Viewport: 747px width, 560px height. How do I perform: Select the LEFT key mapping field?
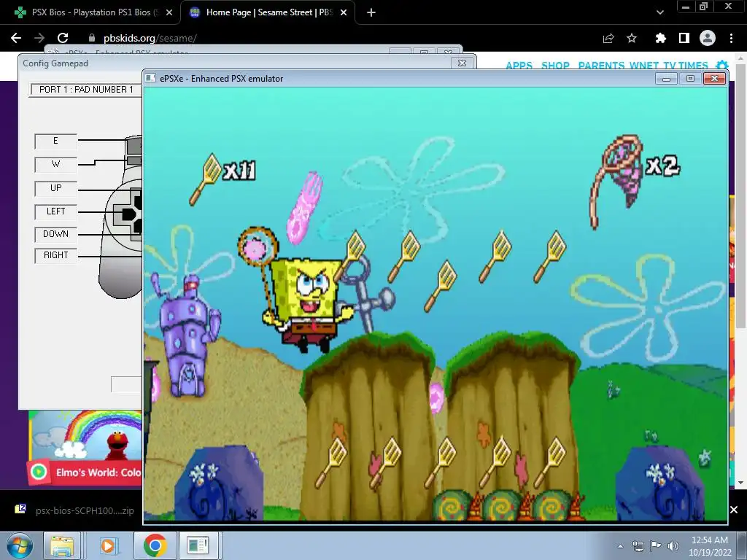pos(55,211)
